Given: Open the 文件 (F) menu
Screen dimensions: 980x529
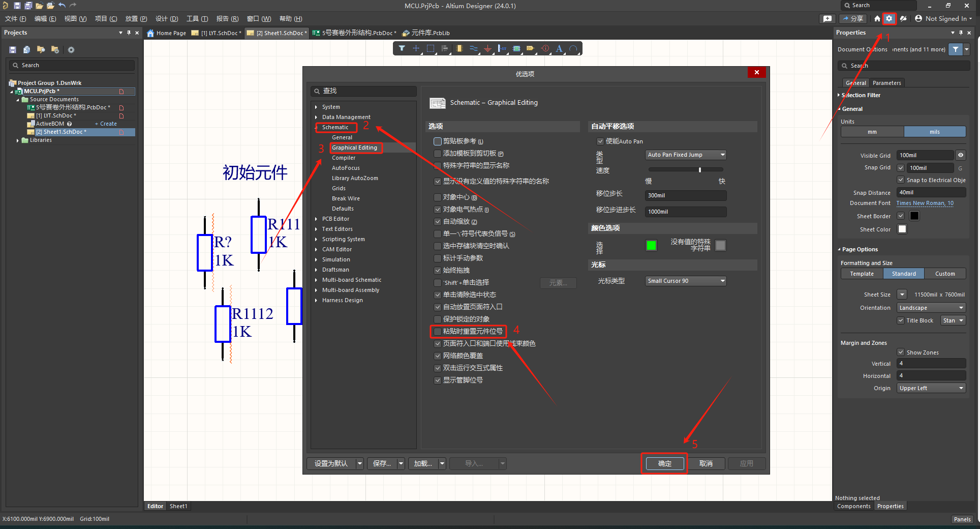Looking at the screenshot, I should [x=16, y=19].
